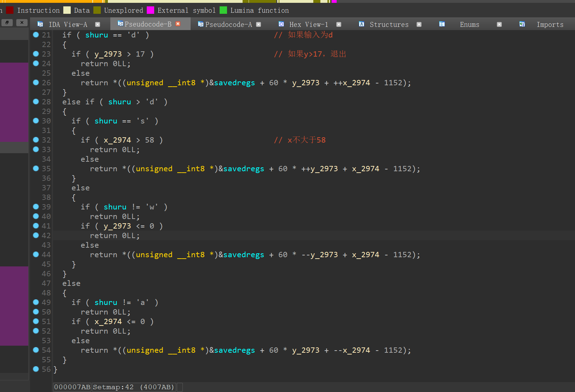Open the Hex View-1 tab
575x392 pixels.
coord(308,24)
